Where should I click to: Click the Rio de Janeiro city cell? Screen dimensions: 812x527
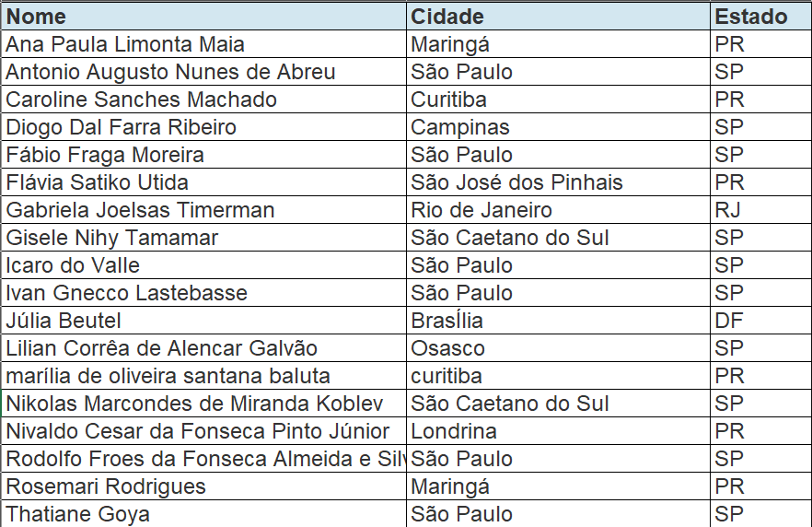(x=481, y=210)
